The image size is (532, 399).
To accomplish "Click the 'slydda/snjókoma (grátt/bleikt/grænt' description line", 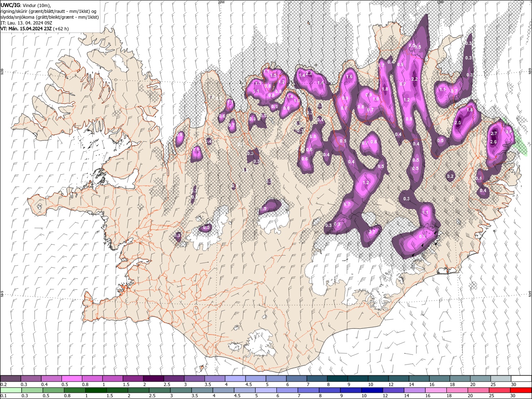I will tap(50, 17).
